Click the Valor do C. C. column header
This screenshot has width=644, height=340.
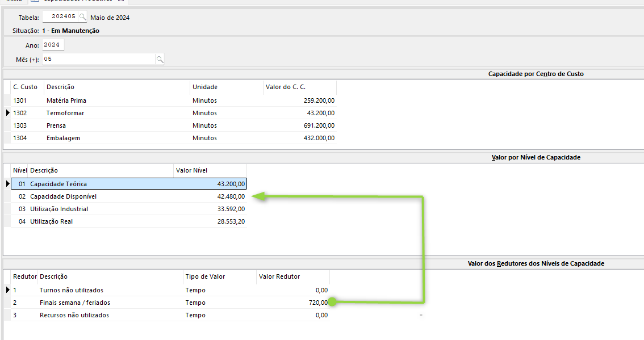(x=299, y=87)
